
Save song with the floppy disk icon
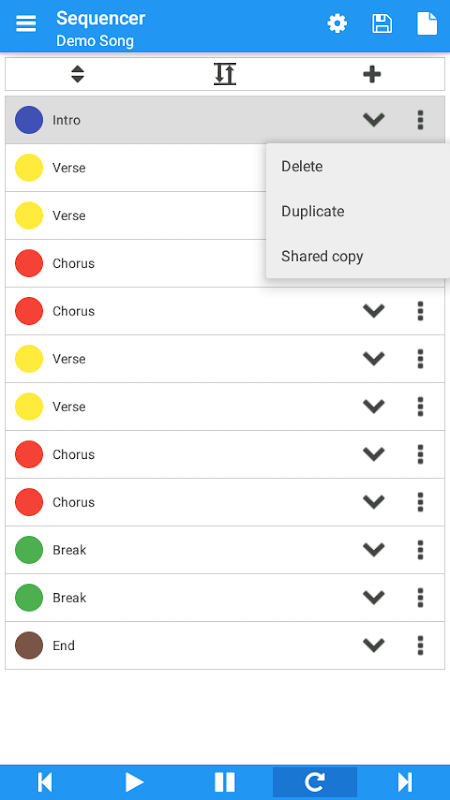click(x=382, y=23)
